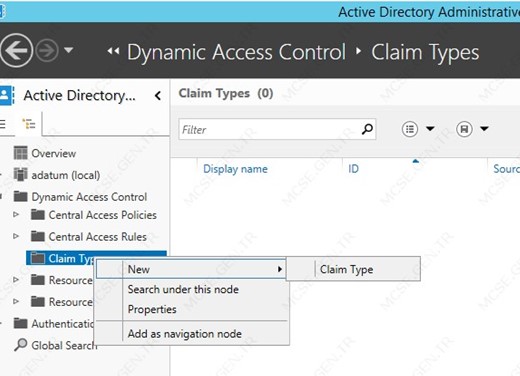The width and height of the screenshot is (520, 376).
Task: Open the navigation history dropdown arrow
Action: click(x=69, y=50)
